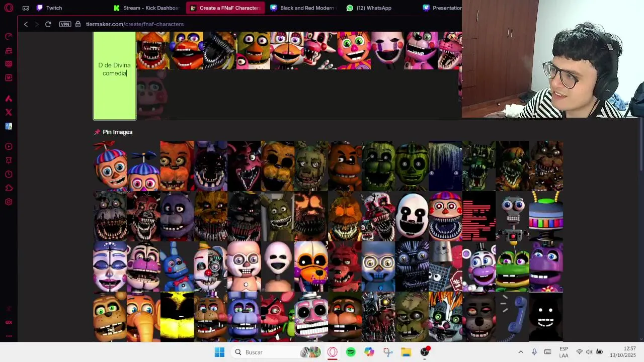644x362 pixels.
Task: Select the white Puppet mask image
Action: pos(412,216)
